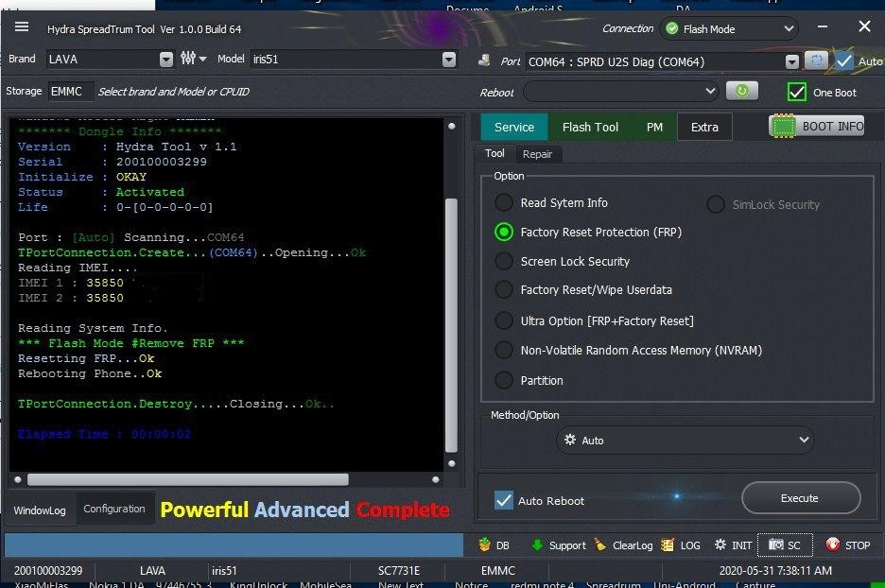Minimize the Hydra tool window
The height and width of the screenshot is (588, 885).
coord(823,26)
